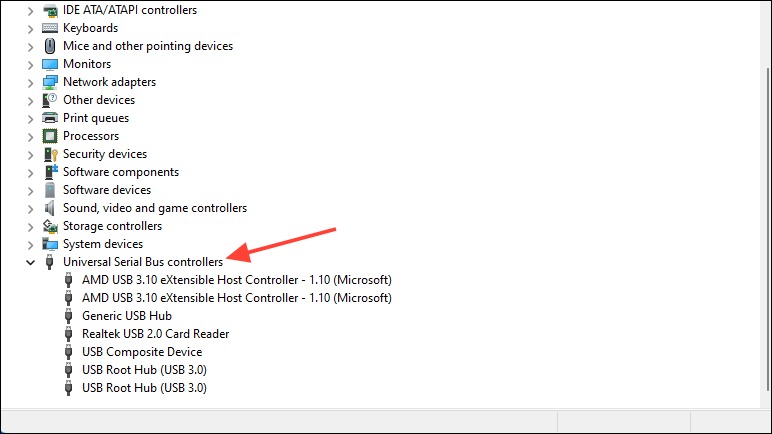Collapse Universal Serial Bus controllers node
The width and height of the screenshot is (772, 434).
(x=31, y=263)
